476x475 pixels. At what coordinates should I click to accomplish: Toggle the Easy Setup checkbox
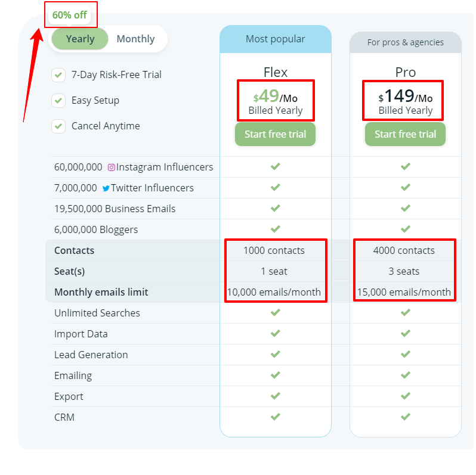point(58,101)
